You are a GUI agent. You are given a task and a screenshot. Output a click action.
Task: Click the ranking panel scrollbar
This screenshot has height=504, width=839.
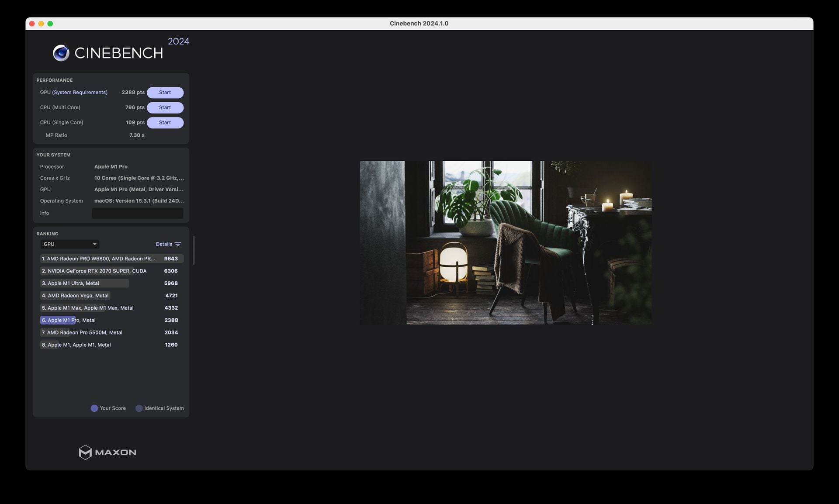pos(194,250)
